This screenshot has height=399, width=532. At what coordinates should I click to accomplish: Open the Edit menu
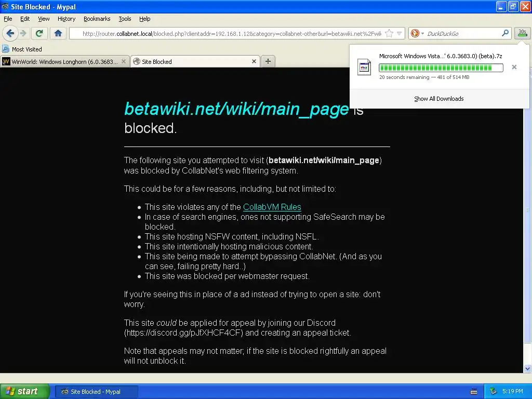coord(25,19)
